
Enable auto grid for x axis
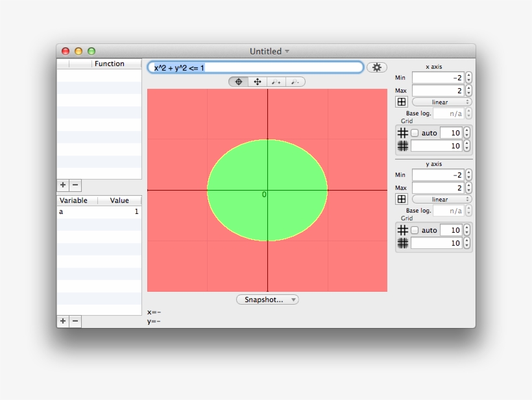tap(415, 133)
